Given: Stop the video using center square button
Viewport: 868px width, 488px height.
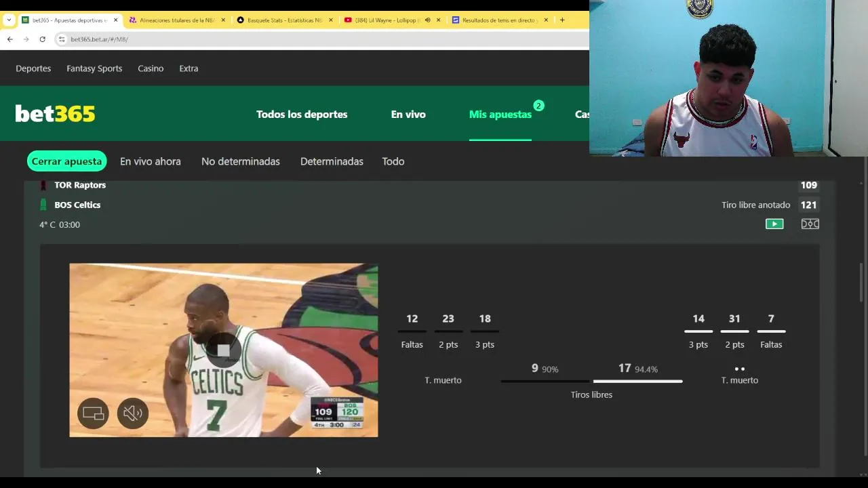Looking at the screenshot, I should pyautogui.click(x=223, y=350).
